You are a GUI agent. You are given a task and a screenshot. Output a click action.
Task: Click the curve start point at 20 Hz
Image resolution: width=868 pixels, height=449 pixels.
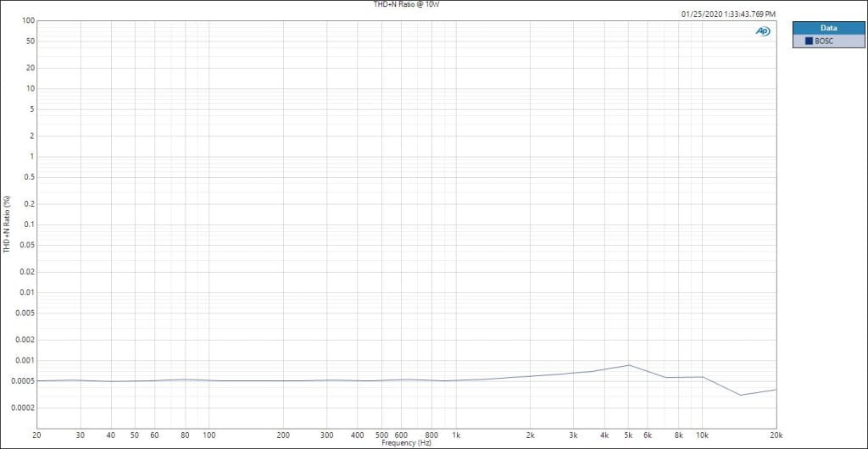(x=38, y=380)
